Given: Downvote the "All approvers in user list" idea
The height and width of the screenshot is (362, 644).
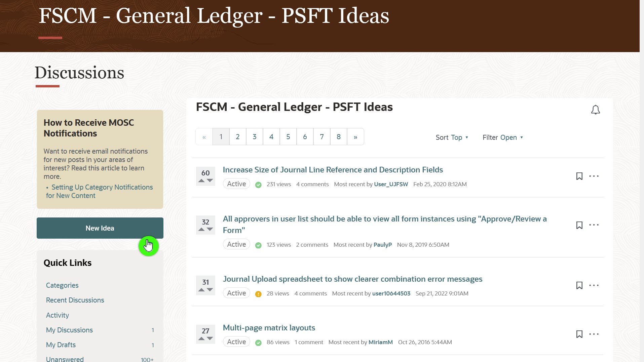Looking at the screenshot, I should pos(209,230).
